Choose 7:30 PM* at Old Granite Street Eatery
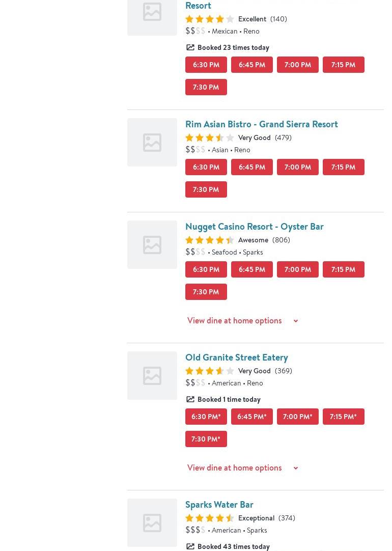Image resolution: width=392 pixels, height=551 pixels. click(206, 439)
